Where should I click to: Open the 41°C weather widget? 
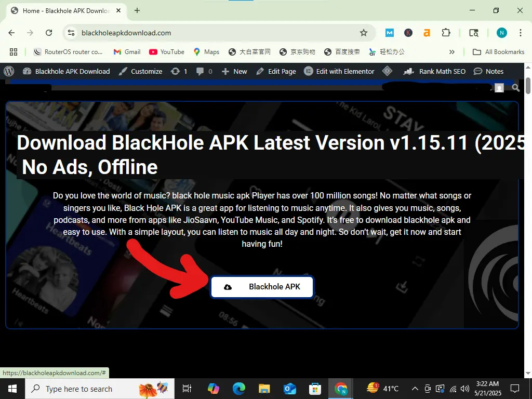click(x=383, y=389)
